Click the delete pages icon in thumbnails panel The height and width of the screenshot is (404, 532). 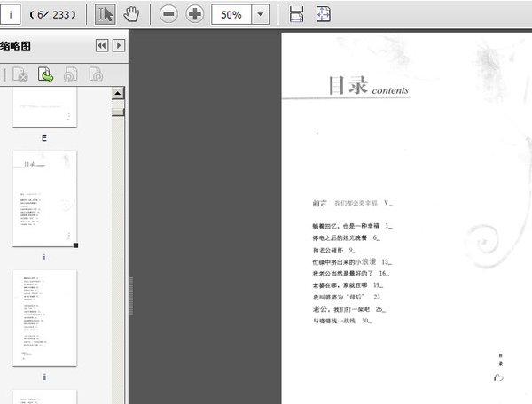coord(20,75)
